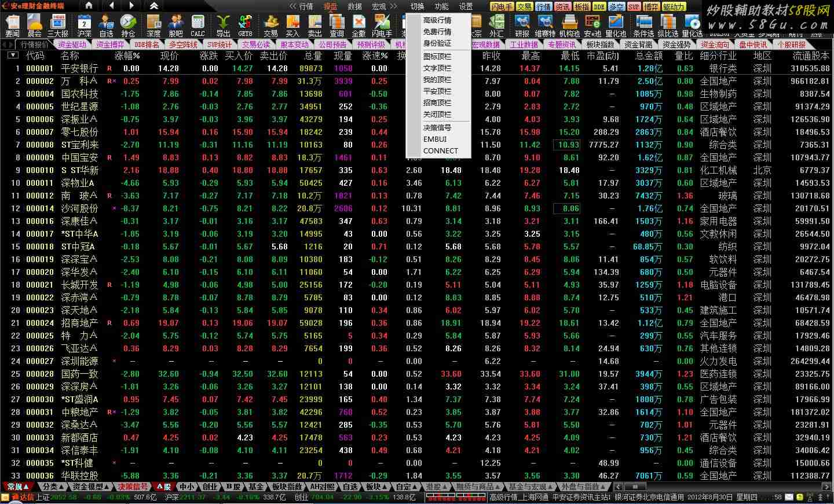The height and width of the screenshot is (504, 834).
Task: Click the 纵比选 toolbar icon
Action: (x=668, y=26)
